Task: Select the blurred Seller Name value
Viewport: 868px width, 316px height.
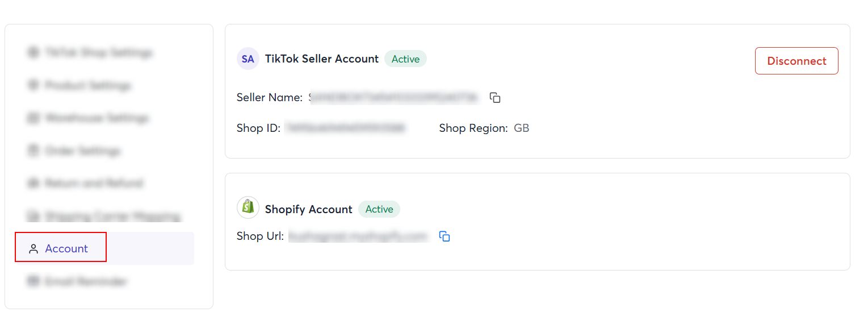Action: pos(394,98)
